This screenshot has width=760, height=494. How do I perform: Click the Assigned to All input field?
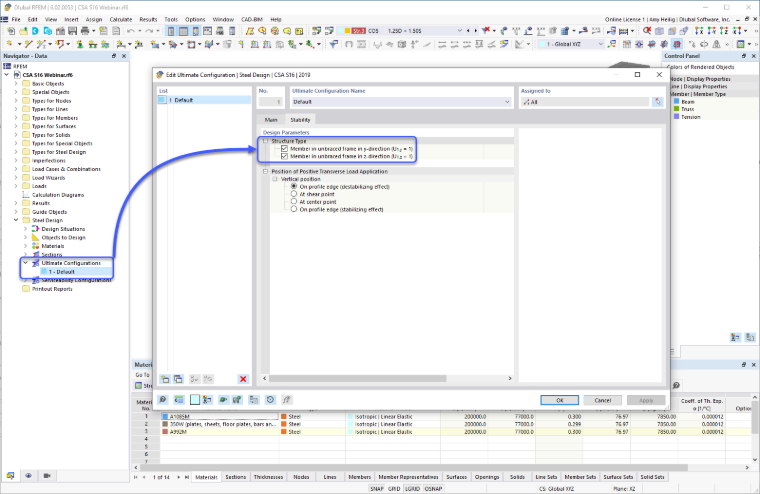584,102
